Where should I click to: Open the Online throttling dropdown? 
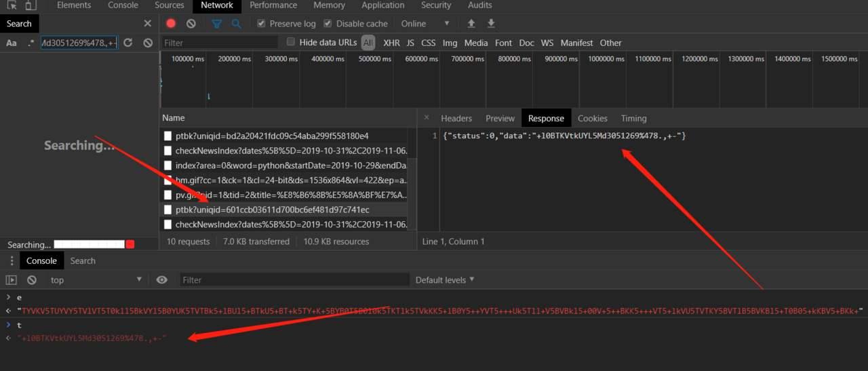coord(425,23)
